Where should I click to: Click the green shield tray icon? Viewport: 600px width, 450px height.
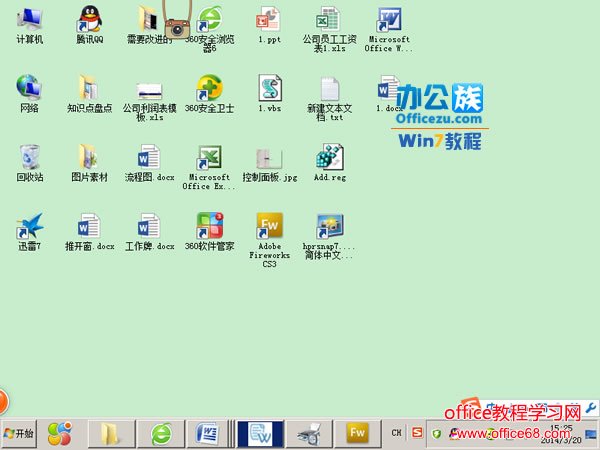[x=436, y=434]
